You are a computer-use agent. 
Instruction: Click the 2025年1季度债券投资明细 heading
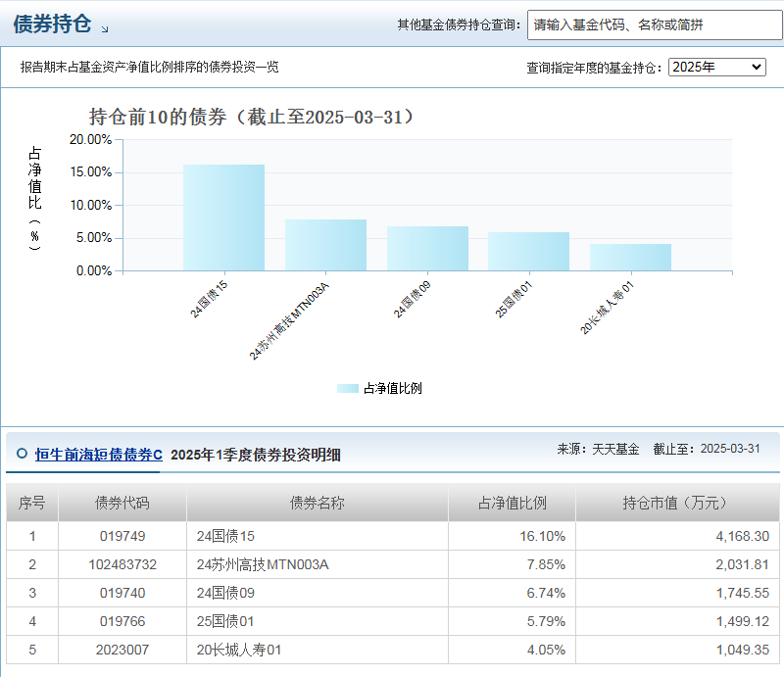[x=256, y=455]
